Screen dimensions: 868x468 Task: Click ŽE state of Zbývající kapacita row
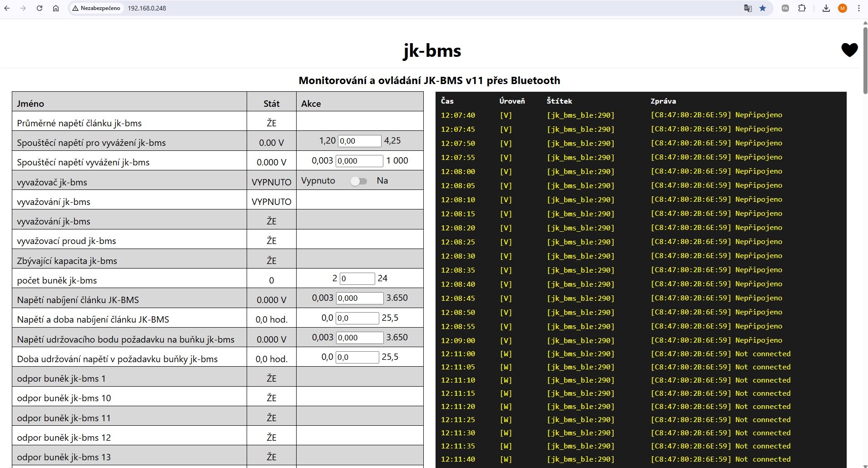[x=272, y=261]
